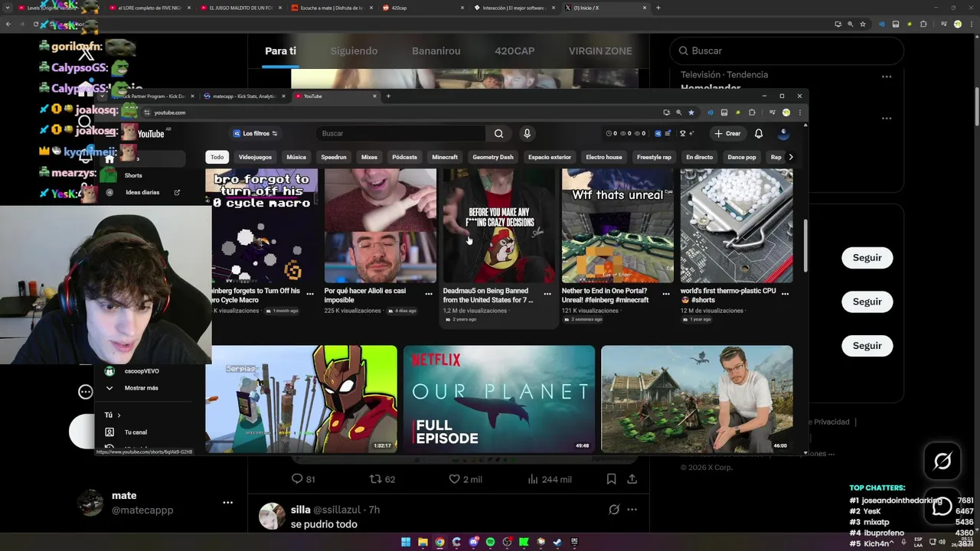Open the Por qué hacer Alioli short

click(381, 226)
